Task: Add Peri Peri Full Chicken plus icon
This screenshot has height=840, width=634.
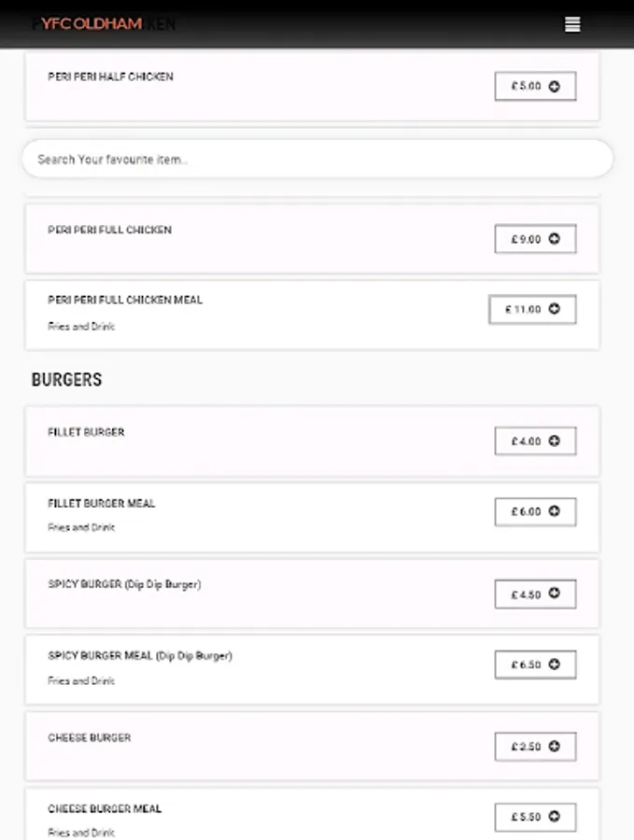Action: pos(554,239)
